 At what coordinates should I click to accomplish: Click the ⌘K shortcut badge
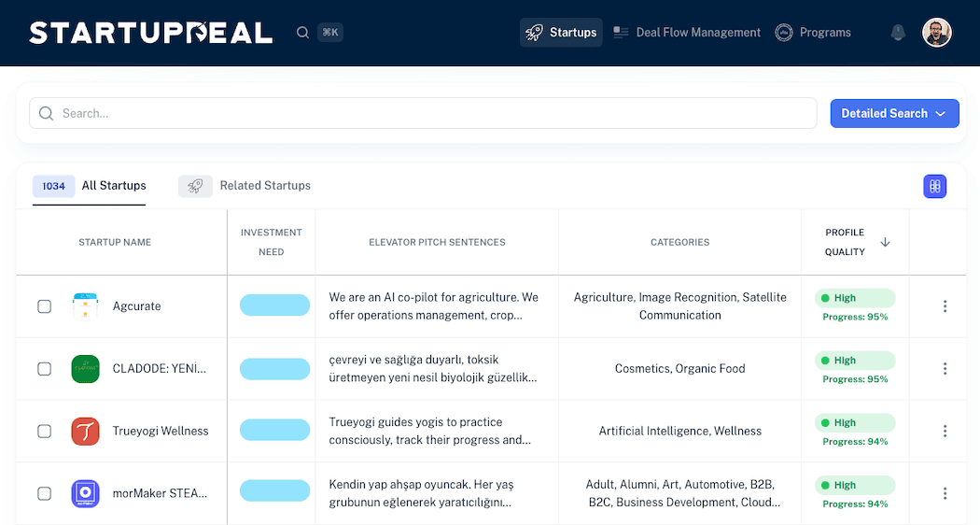tap(330, 33)
